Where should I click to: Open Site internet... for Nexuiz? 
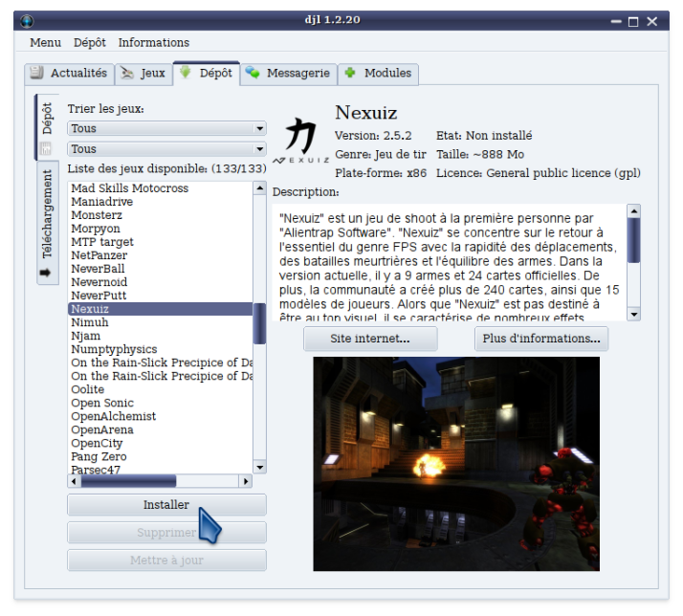pos(370,339)
